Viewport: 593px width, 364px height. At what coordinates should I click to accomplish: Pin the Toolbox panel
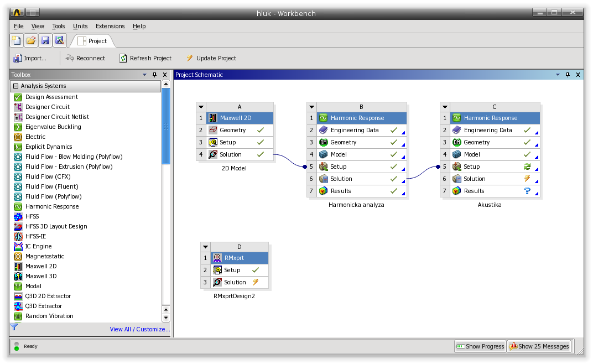(154, 75)
